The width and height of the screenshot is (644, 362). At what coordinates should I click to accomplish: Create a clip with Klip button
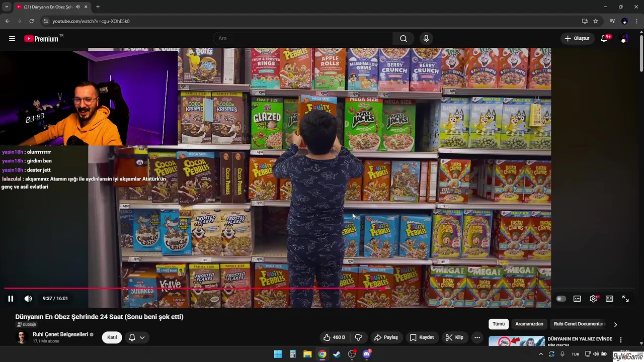click(x=454, y=337)
